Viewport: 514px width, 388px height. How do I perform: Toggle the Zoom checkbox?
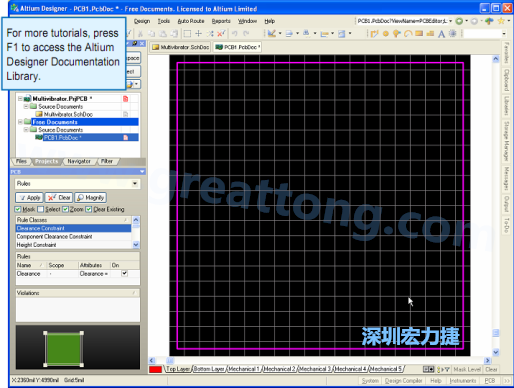(65, 209)
